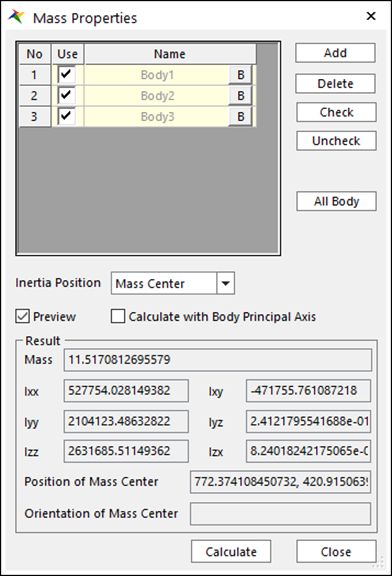Select the Body2 name cell
The height and width of the screenshot is (576, 392).
pyautogui.click(x=157, y=96)
